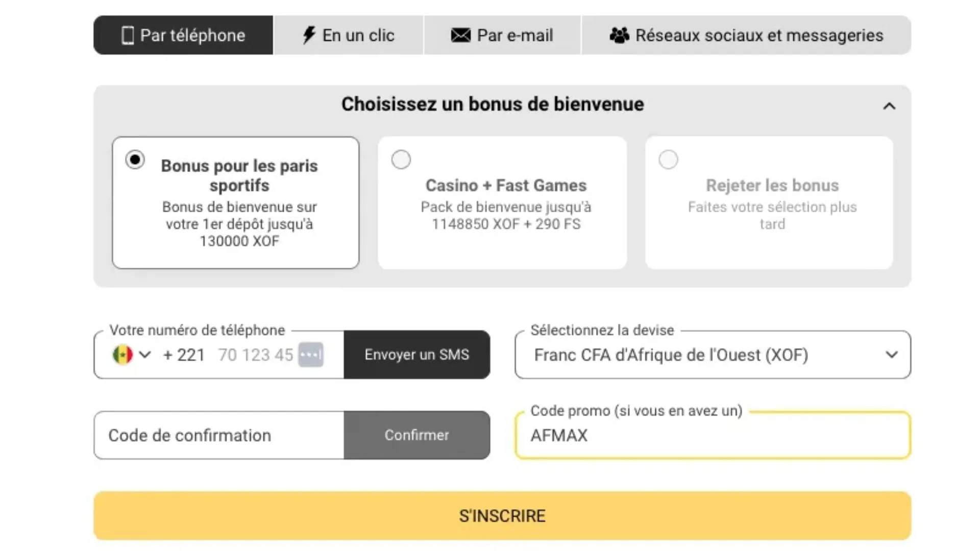Open the country code selector arrow
This screenshot has height=551, width=980.
point(146,355)
